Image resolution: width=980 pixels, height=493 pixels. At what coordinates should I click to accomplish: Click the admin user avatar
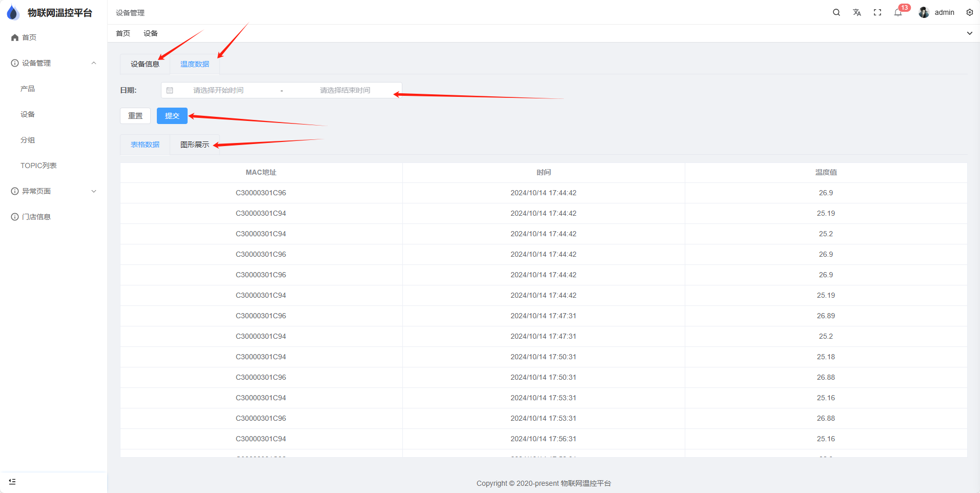(x=924, y=12)
